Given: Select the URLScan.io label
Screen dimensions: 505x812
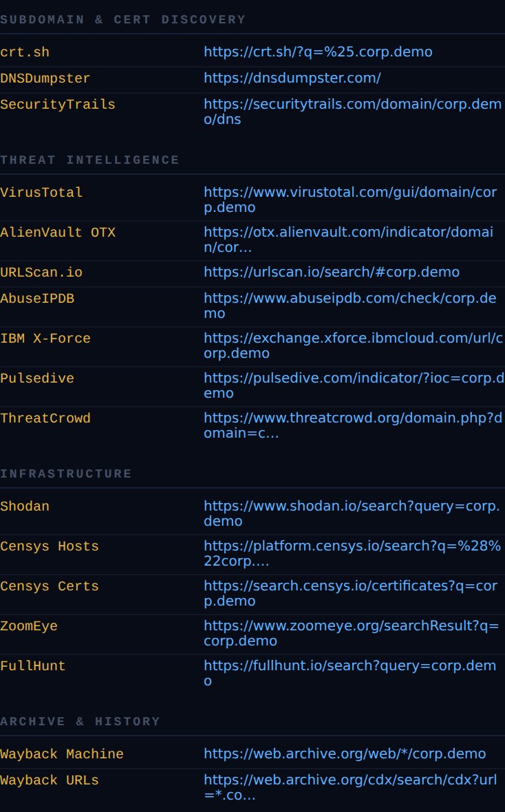Looking at the screenshot, I should tap(41, 273).
